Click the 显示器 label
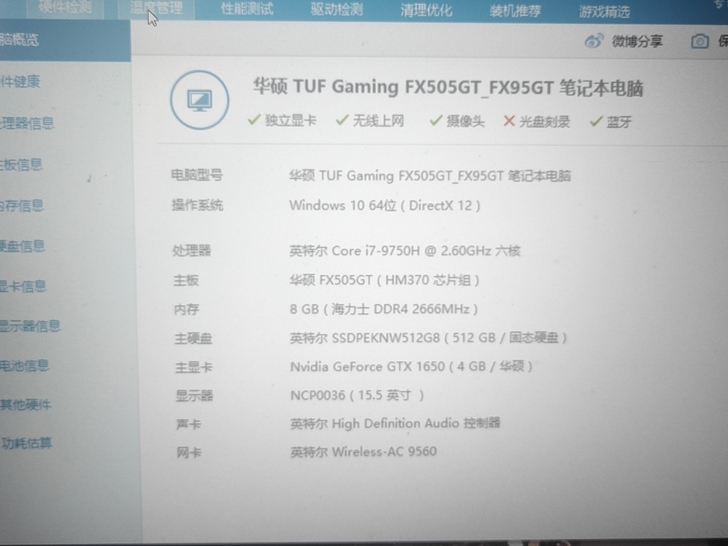Image resolution: width=728 pixels, height=546 pixels. pyautogui.click(x=194, y=396)
